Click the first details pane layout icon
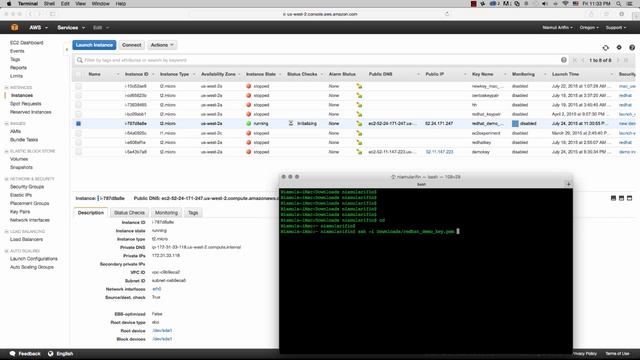 point(613,198)
